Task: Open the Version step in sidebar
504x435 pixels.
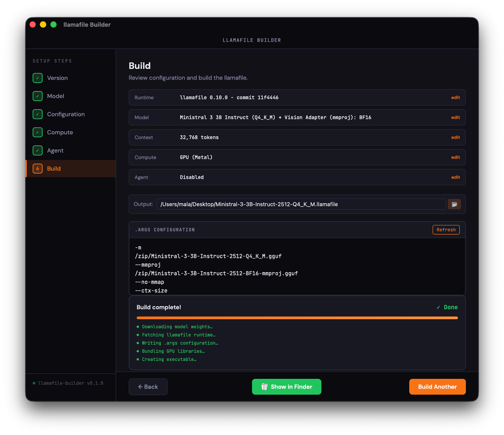Action: [57, 78]
